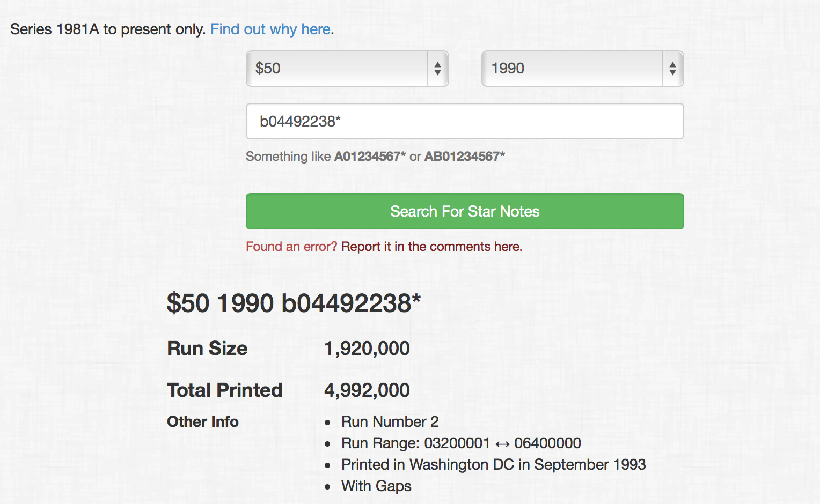Click the $50 1990 b04492238* result heading
Screen dimensions: 820x504
click(294, 303)
